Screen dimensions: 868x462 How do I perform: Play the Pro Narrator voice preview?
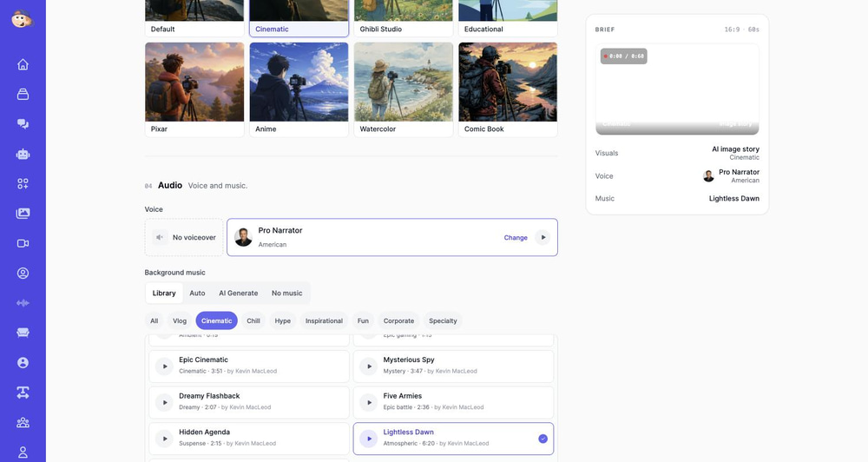[543, 237]
